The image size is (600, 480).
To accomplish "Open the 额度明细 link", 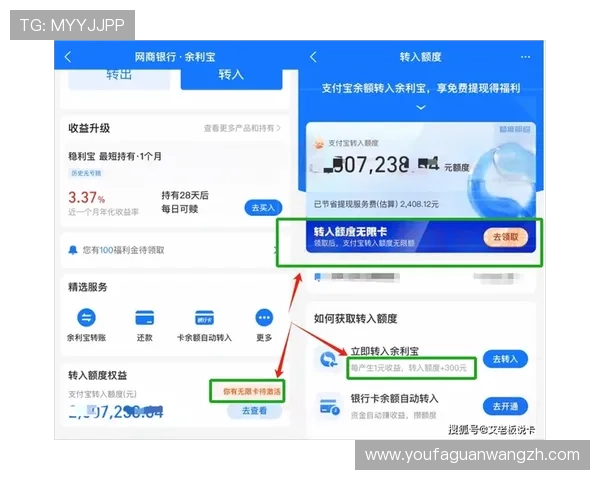I will click(515, 129).
